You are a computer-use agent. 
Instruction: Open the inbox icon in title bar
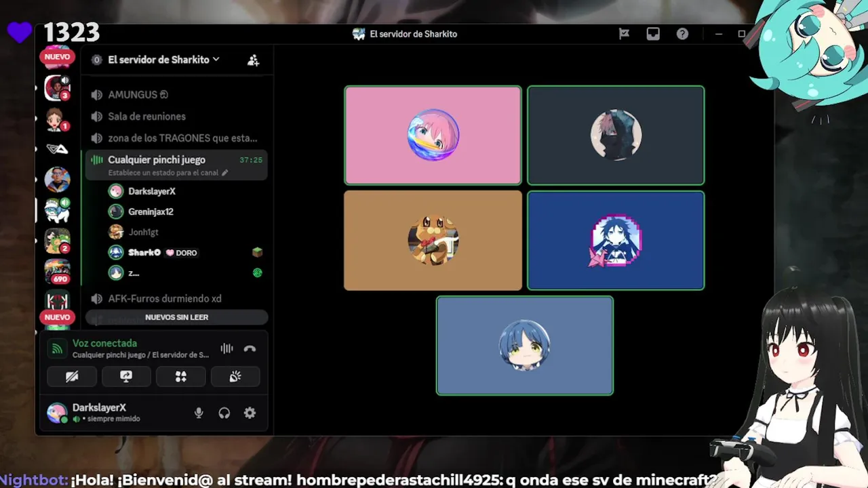pyautogui.click(x=653, y=34)
